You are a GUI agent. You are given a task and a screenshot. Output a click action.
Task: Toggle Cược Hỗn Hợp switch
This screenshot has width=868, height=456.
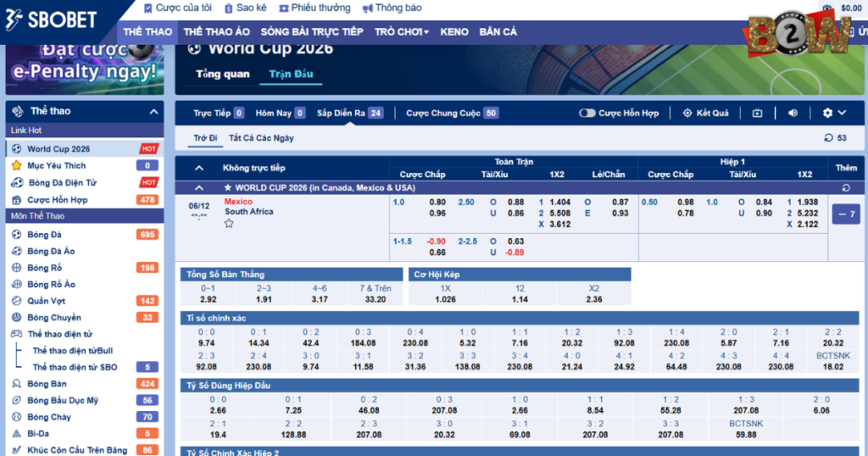pos(587,113)
